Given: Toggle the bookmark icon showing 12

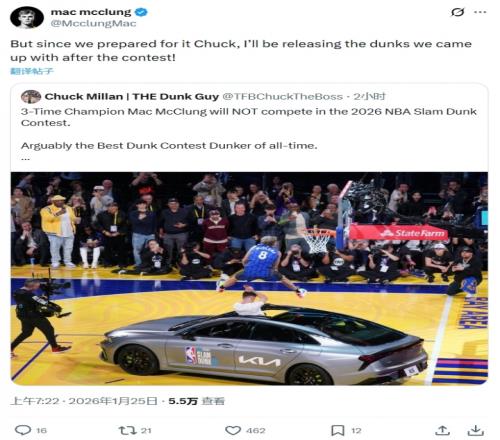Looking at the screenshot, I should coord(346,430).
